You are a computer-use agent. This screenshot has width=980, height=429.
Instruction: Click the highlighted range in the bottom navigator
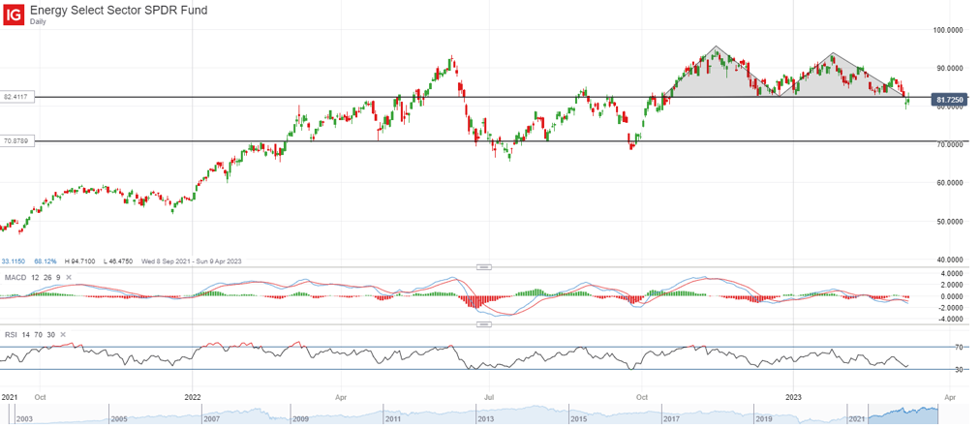pyautogui.click(x=903, y=415)
